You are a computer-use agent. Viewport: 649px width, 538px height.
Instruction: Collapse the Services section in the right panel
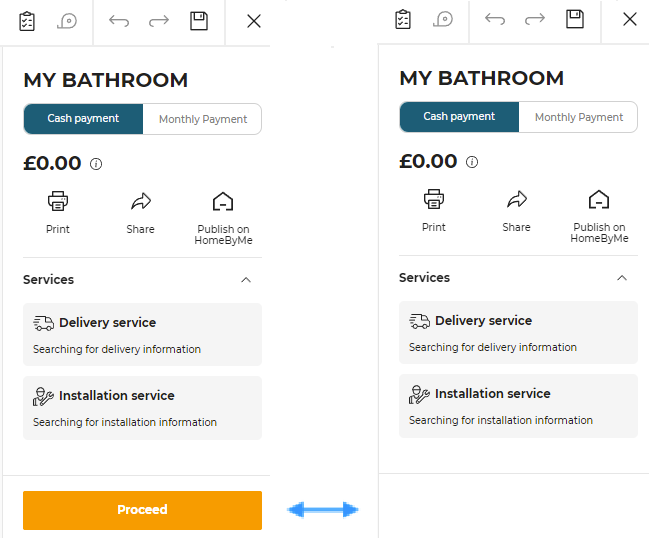(622, 278)
